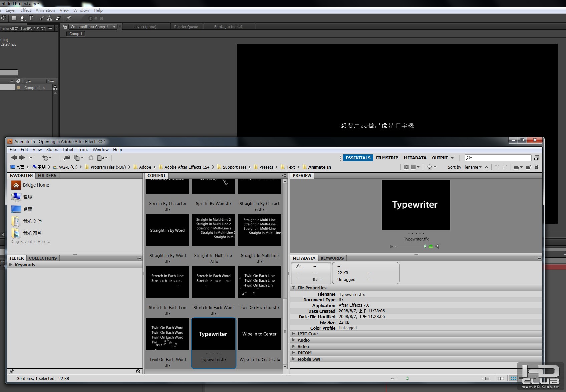
Task: Switch Bridge to compact mode icon
Action: point(537,158)
